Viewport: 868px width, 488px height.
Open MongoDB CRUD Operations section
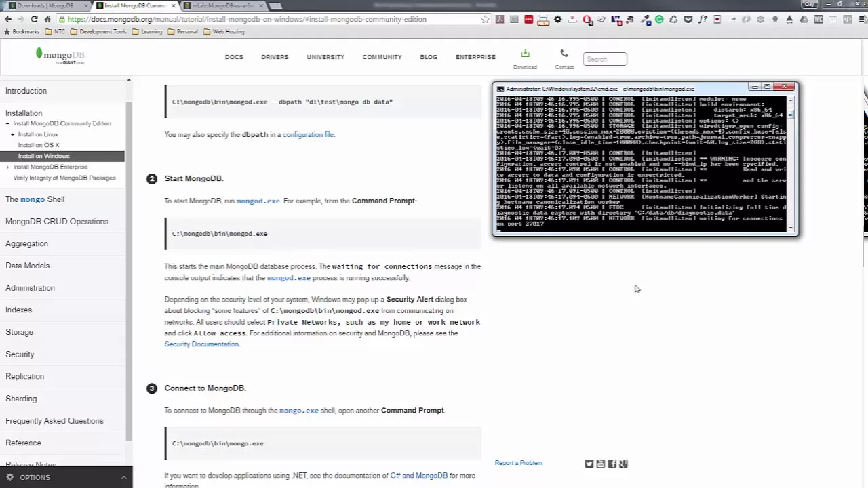click(x=57, y=222)
